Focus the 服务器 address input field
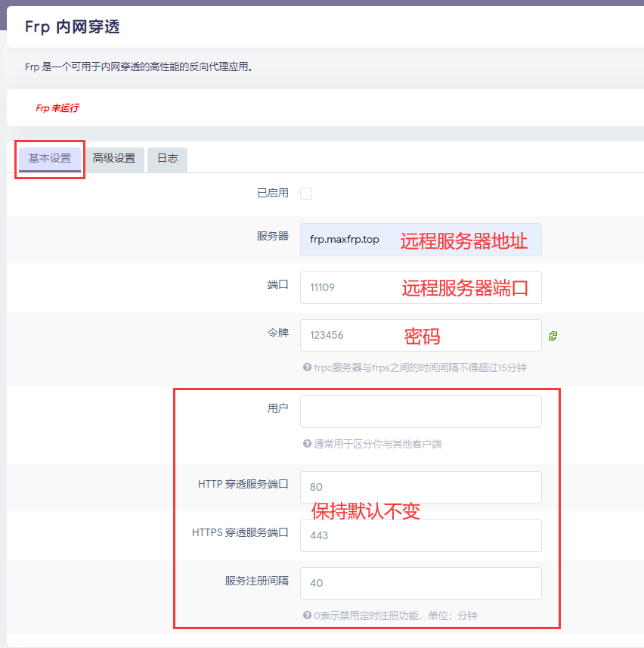This screenshot has width=644, height=648. coord(421,239)
